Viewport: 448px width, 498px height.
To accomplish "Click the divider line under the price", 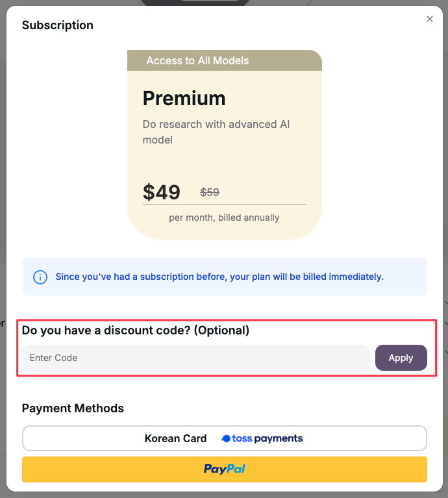I will click(225, 205).
